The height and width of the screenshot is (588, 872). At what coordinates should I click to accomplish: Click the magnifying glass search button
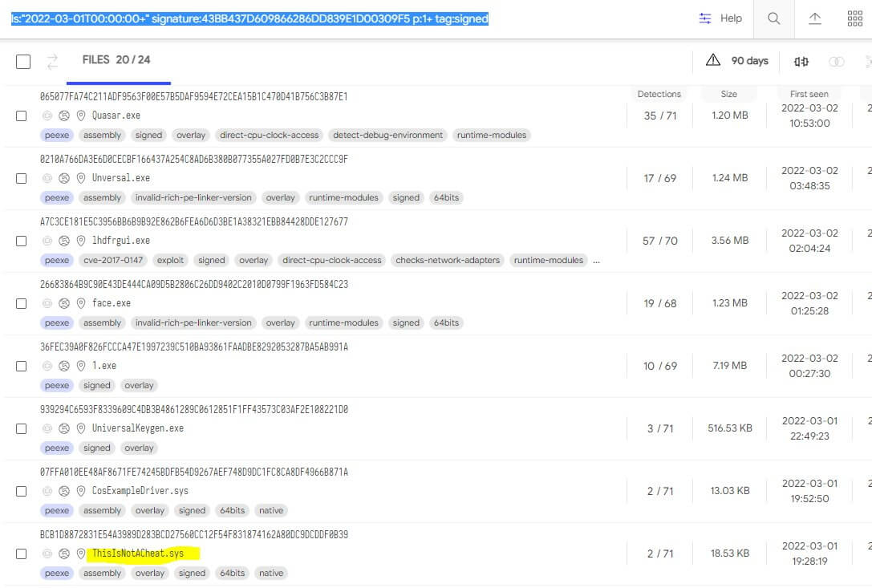773,18
